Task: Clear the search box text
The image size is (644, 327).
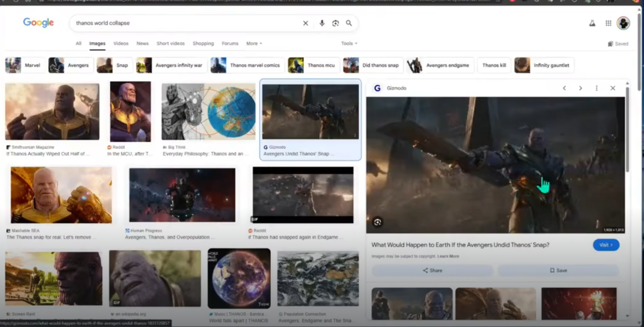Action: point(305,23)
